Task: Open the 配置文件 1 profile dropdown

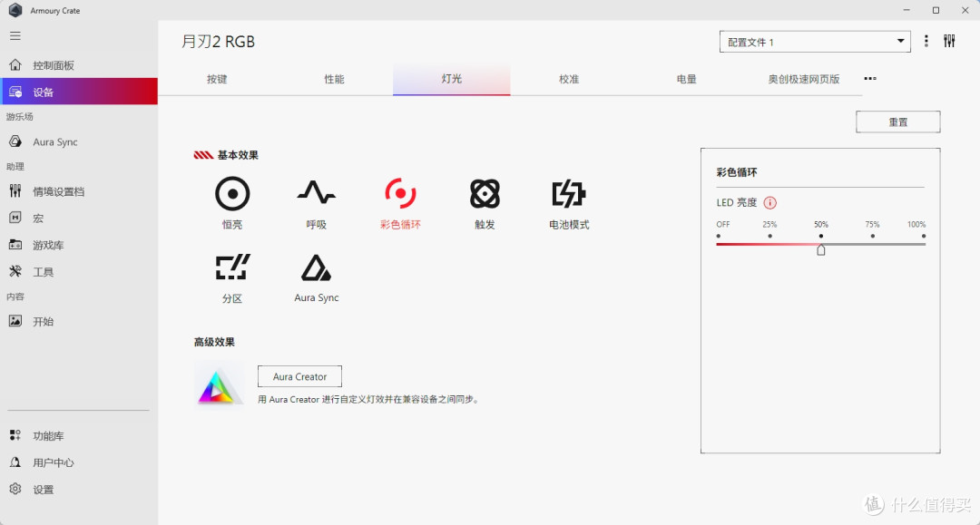Action: click(x=815, y=42)
